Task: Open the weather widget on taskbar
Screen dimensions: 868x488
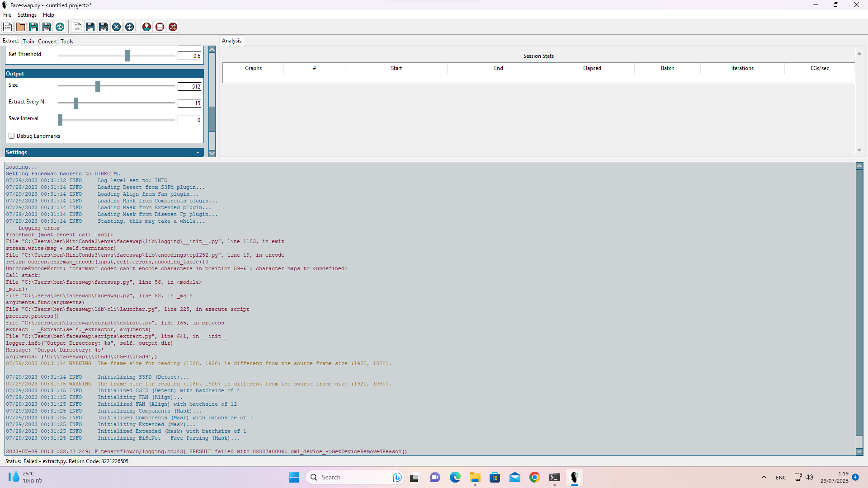Action: pyautogui.click(x=25, y=477)
